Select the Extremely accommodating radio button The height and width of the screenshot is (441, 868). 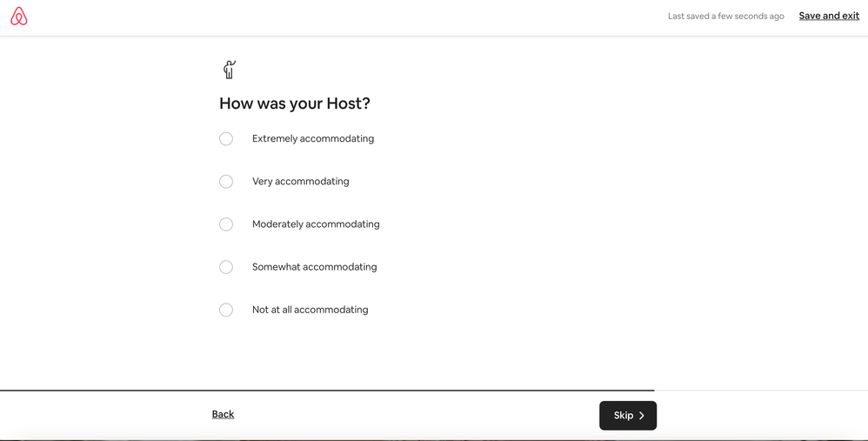226,139
